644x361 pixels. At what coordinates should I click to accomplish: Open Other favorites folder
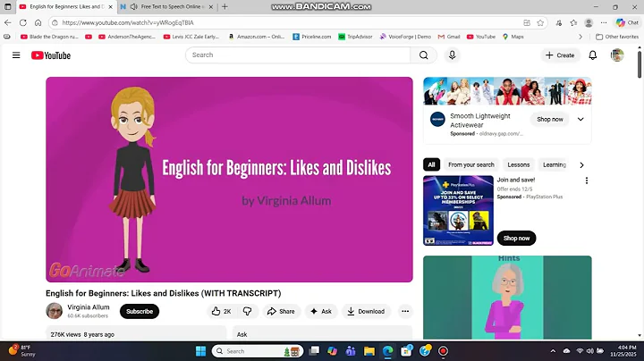tap(617, 37)
